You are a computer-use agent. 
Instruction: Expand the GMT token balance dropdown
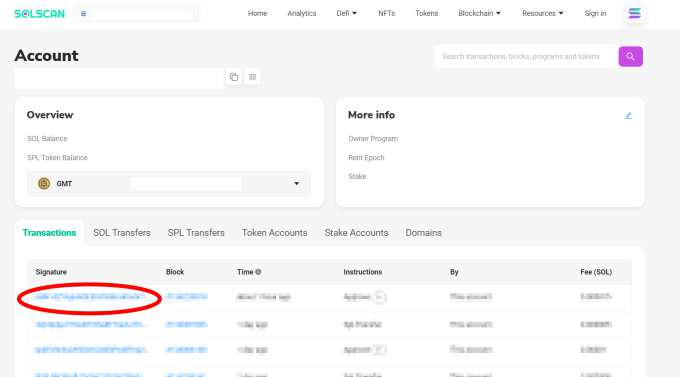[297, 184]
